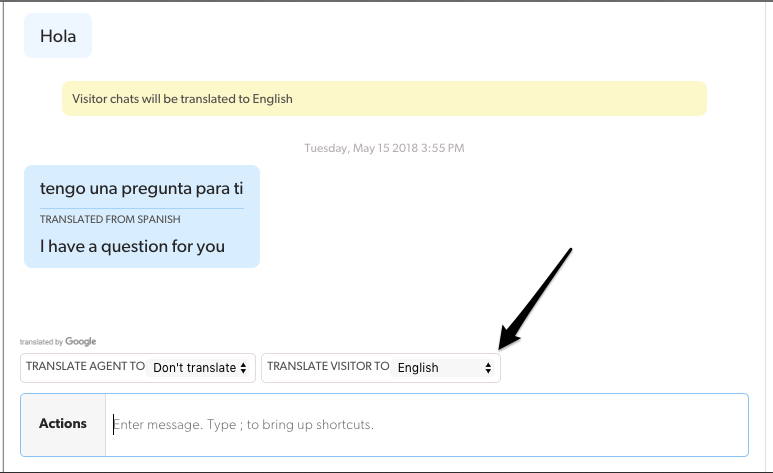Select the Hola chat bubble
Viewport: 773px width, 473px height.
click(x=58, y=36)
